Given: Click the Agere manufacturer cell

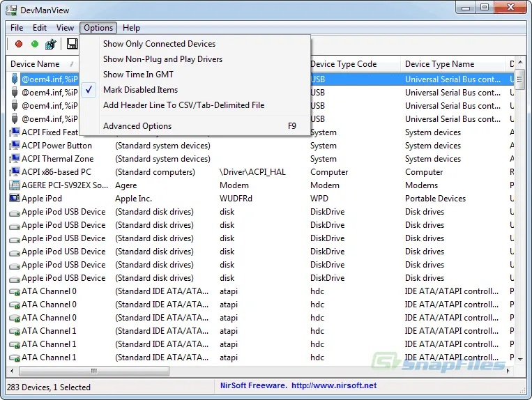Looking at the screenshot, I should tap(126, 185).
